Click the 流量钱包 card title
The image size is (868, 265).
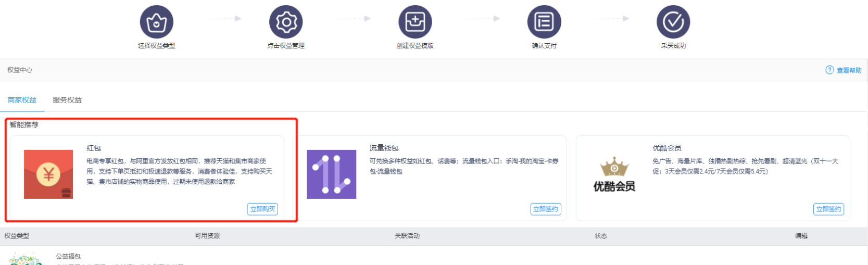384,148
